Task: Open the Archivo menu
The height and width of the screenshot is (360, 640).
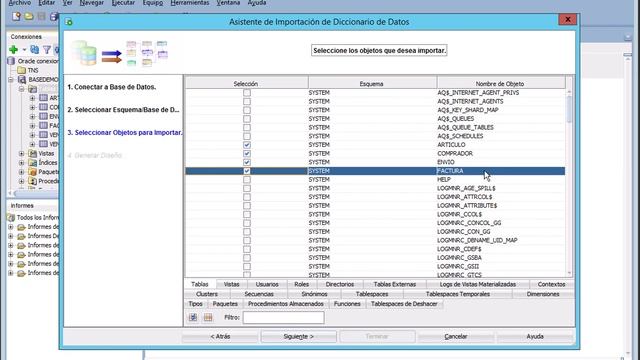Action: [20, 3]
